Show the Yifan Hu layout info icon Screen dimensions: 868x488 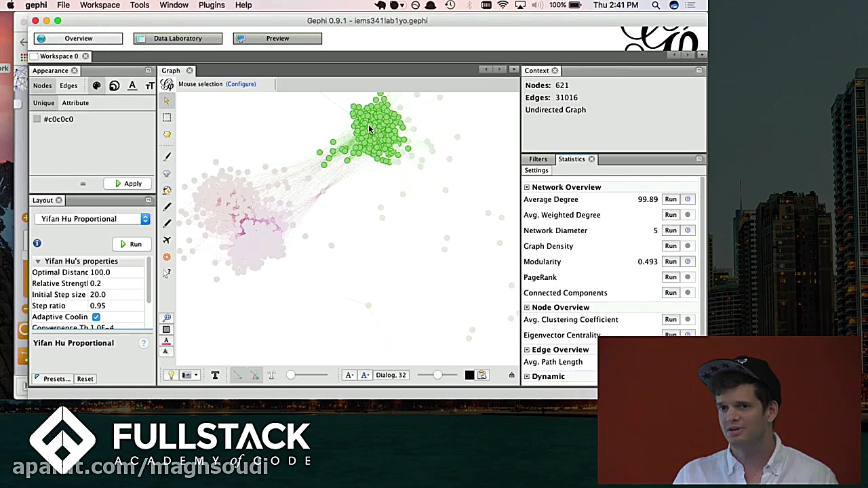point(37,243)
